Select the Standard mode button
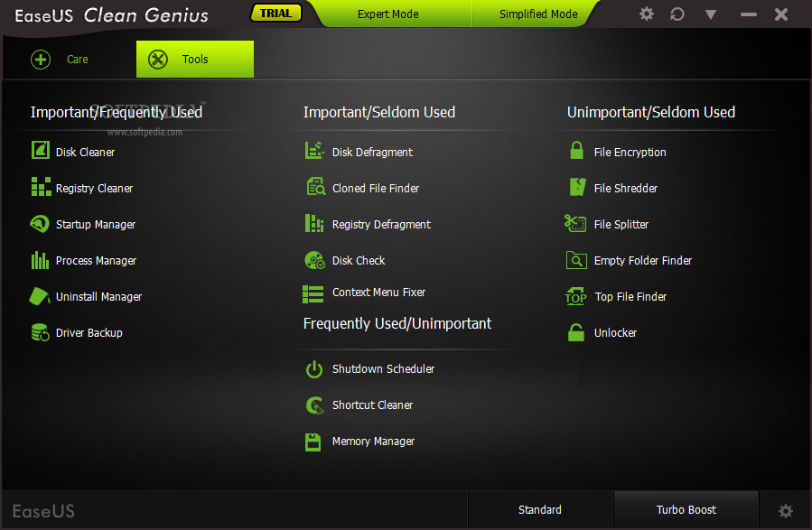Image resolution: width=812 pixels, height=530 pixels. 540,510
